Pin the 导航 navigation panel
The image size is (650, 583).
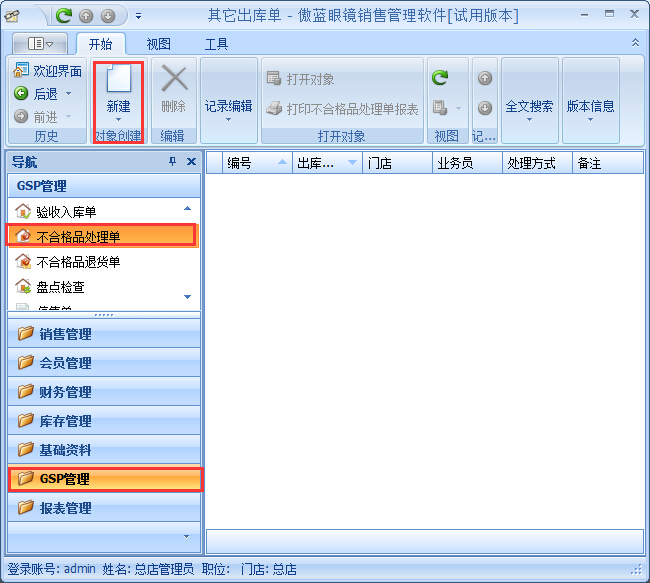click(173, 161)
